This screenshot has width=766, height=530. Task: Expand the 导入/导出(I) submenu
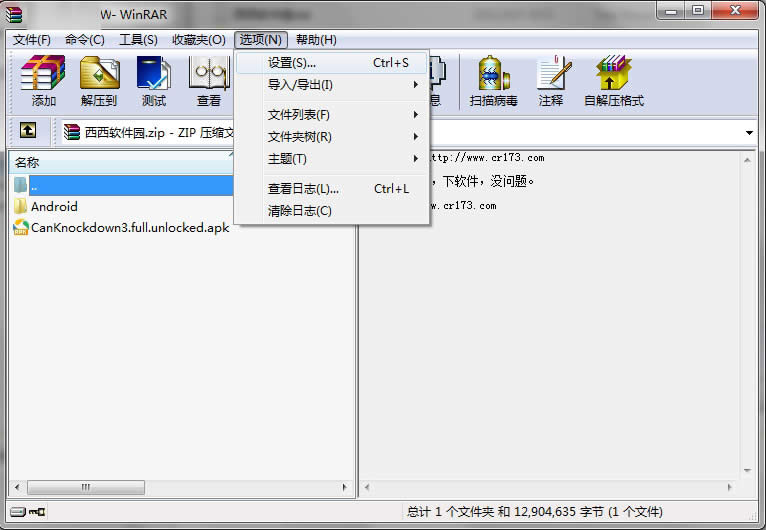tap(332, 85)
